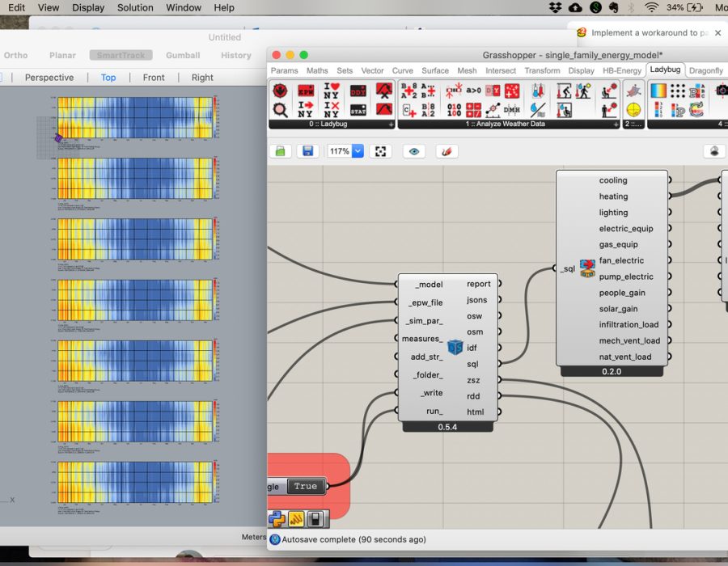The width and height of the screenshot is (728, 566).
Task: Select the I-arrow-NY component icon
Action: coord(306,110)
